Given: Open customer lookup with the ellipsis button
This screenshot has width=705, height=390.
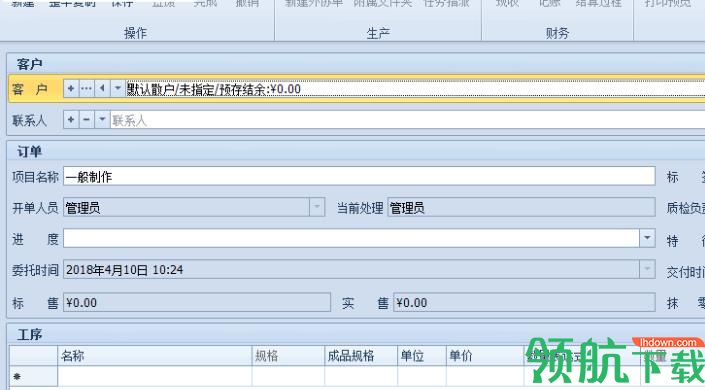Looking at the screenshot, I should click(x=86, y=89).
